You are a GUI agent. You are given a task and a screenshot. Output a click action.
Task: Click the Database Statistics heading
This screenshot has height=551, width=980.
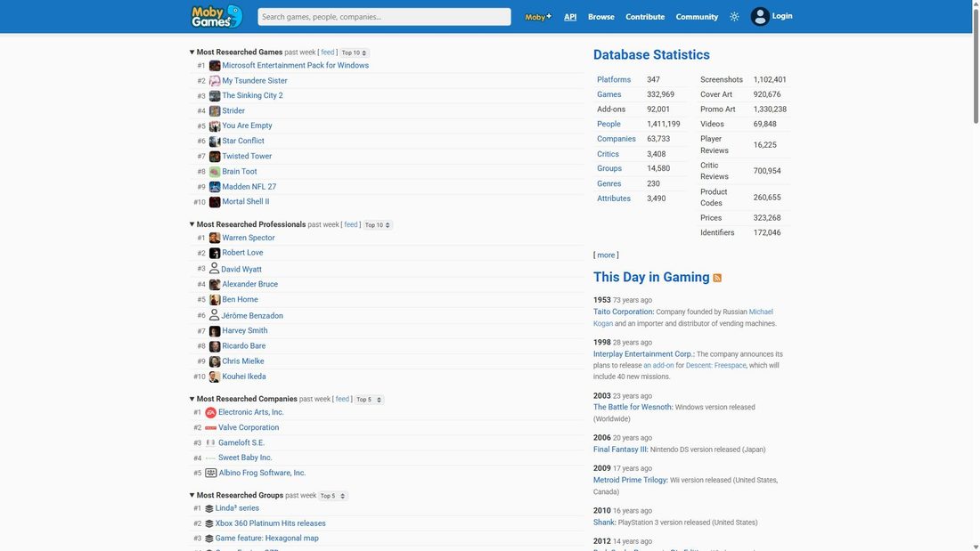651,55
